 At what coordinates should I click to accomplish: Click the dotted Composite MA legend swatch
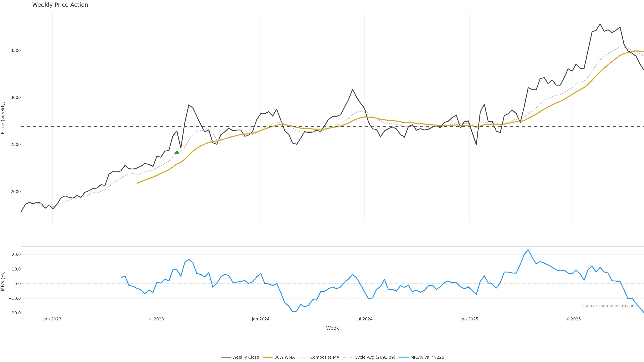pyautogui.click(x=303, y=357)
